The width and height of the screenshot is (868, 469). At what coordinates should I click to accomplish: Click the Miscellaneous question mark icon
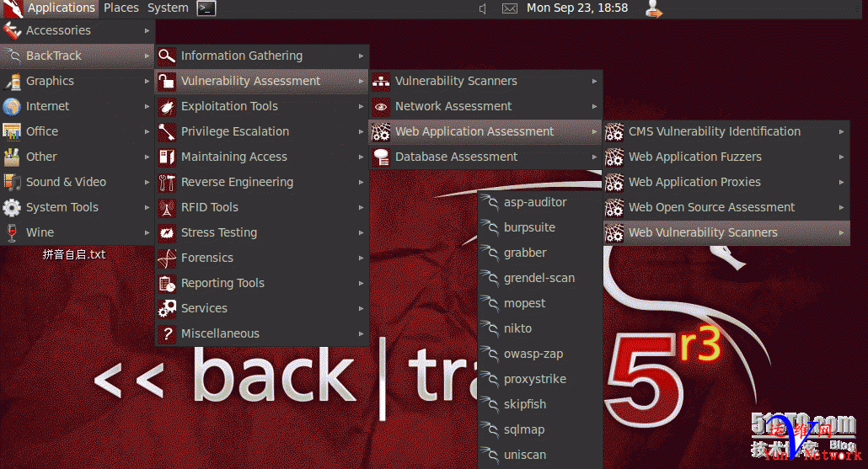point(167,333)
